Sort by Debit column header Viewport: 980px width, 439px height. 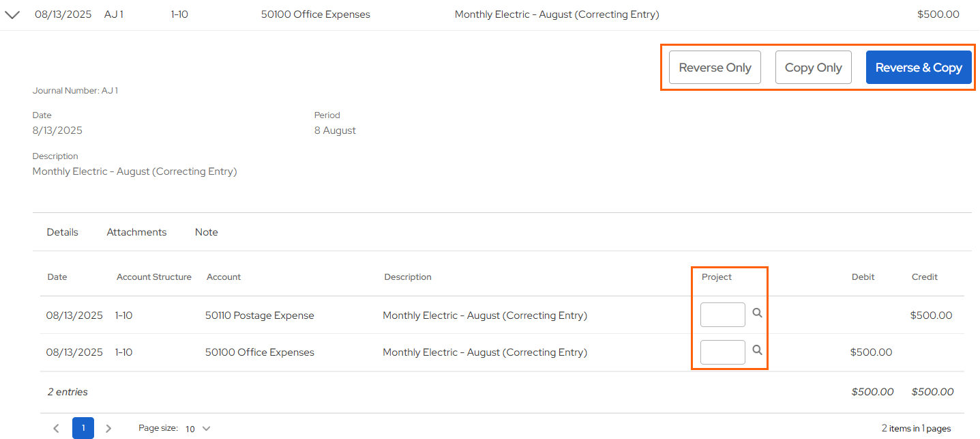click(863, 277)
